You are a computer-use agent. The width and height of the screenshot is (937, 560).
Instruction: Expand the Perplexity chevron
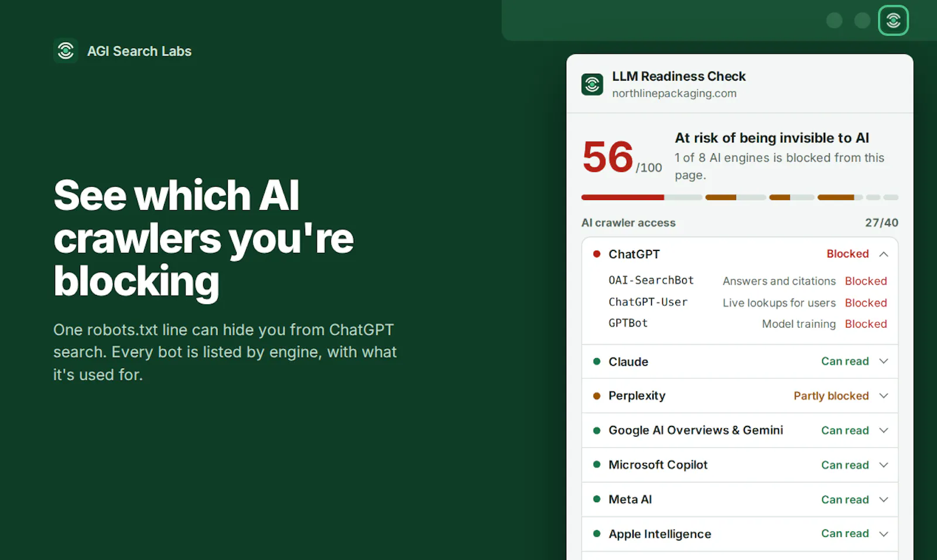tap(884, 396)
